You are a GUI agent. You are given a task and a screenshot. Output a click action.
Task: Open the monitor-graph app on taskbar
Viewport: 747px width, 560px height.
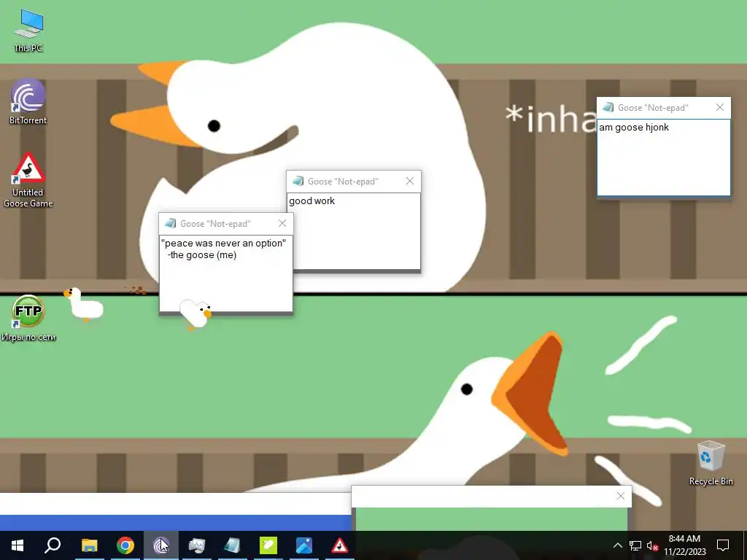coord(197,545)
